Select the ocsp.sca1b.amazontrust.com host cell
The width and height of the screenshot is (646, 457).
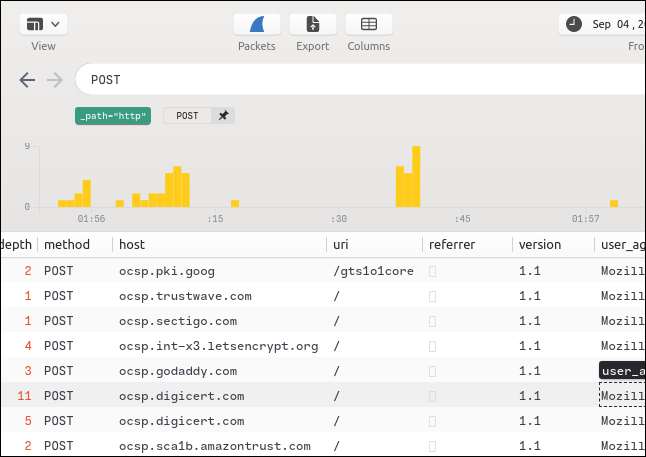(x=215, y=446)
